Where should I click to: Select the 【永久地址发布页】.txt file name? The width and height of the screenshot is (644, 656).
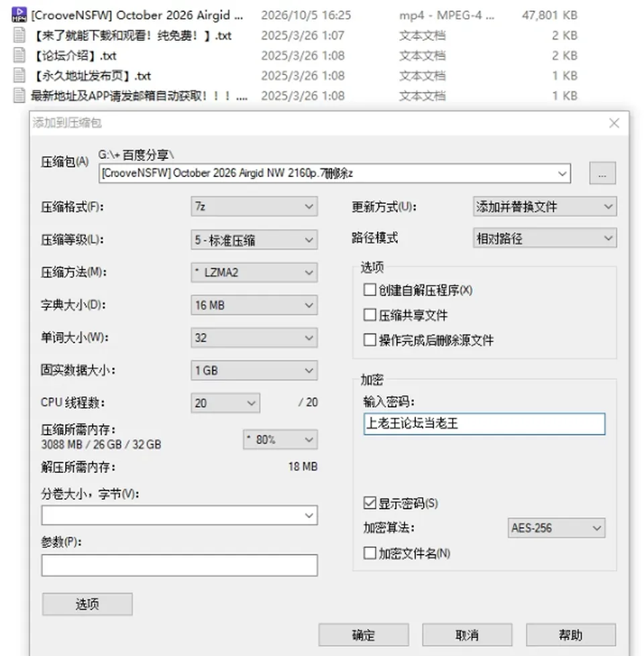(x=91, y=76)
